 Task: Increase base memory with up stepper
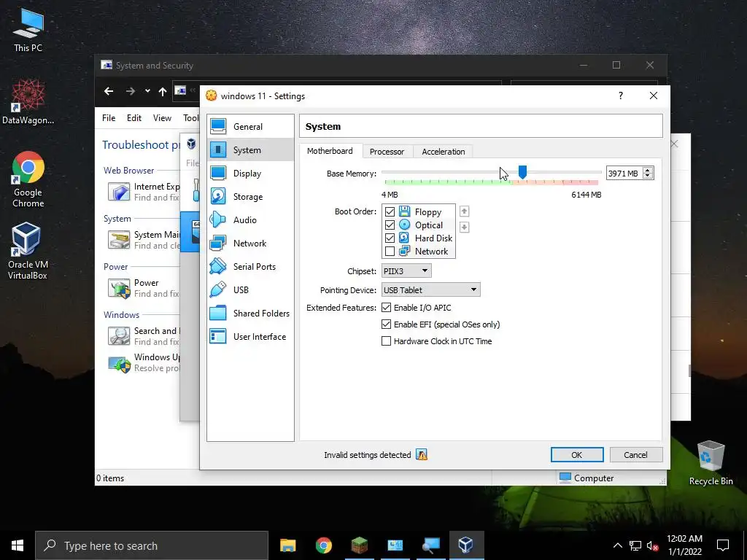point(648,171)
